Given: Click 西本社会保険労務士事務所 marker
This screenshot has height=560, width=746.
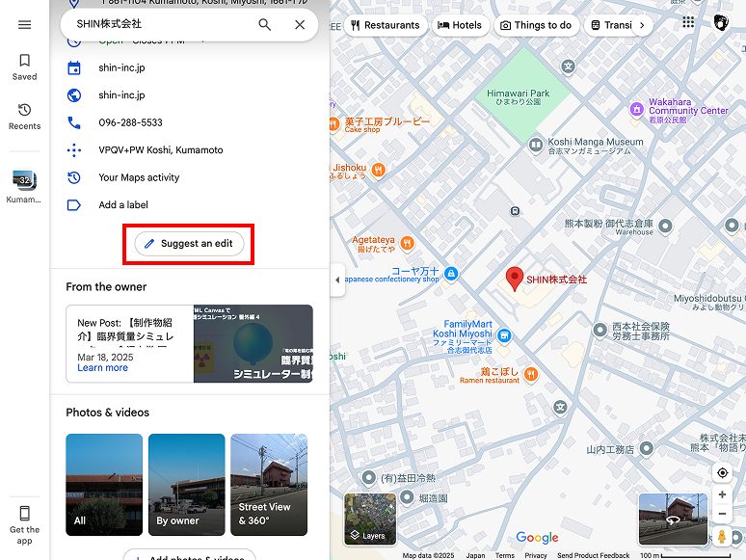Looking at the screenshot, I should pos(599,330).
